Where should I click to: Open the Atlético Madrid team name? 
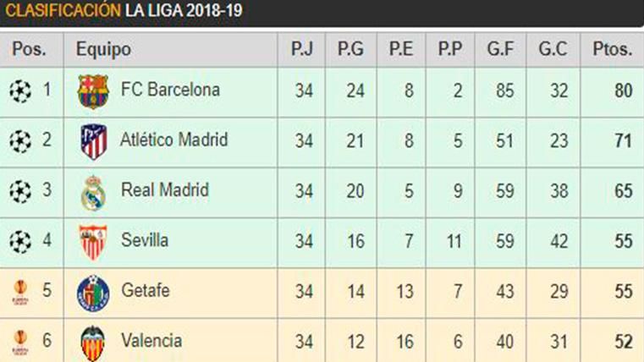(x=174, y=140)
